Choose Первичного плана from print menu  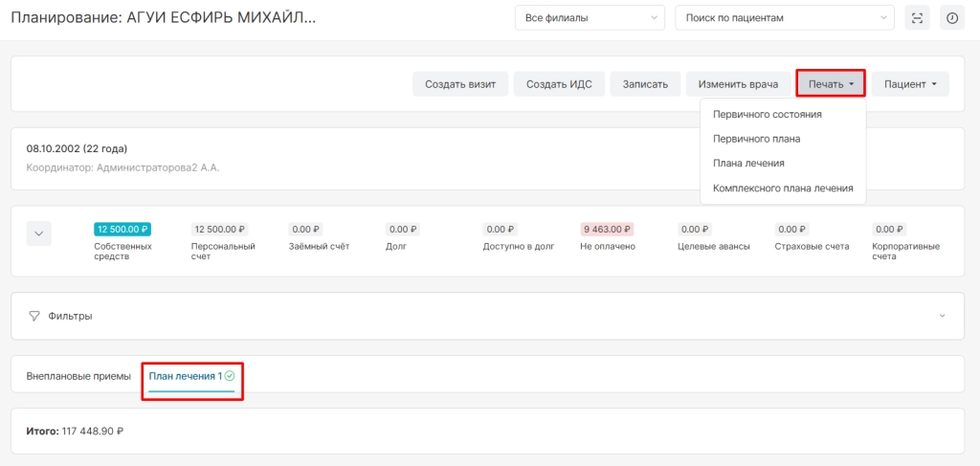tap(756, 140)
